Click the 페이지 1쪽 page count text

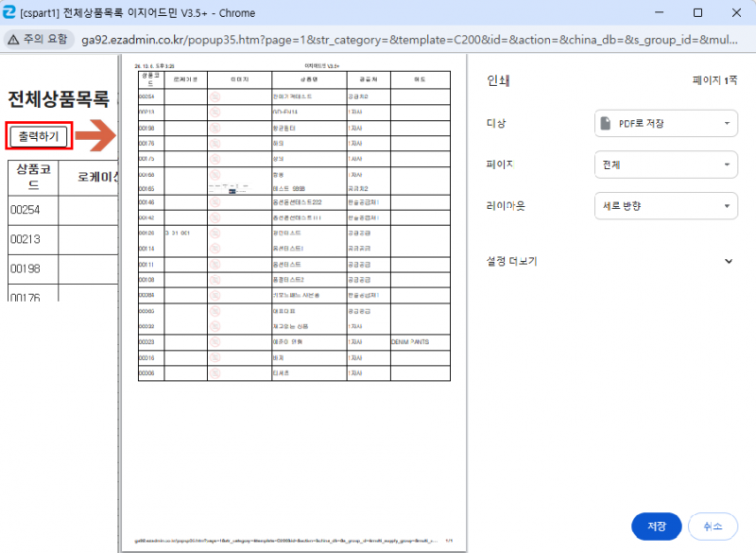click(714, 80)
